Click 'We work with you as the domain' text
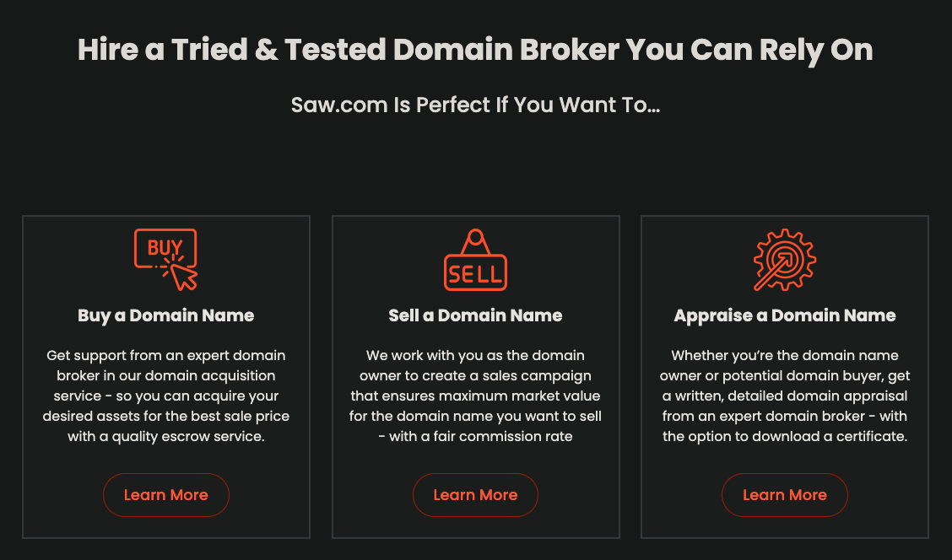 [475, 356]
